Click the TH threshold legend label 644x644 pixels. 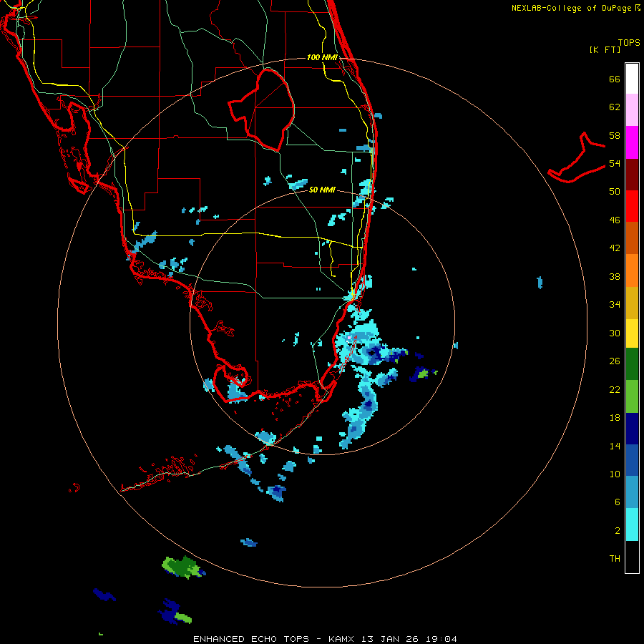coord(615,558)
